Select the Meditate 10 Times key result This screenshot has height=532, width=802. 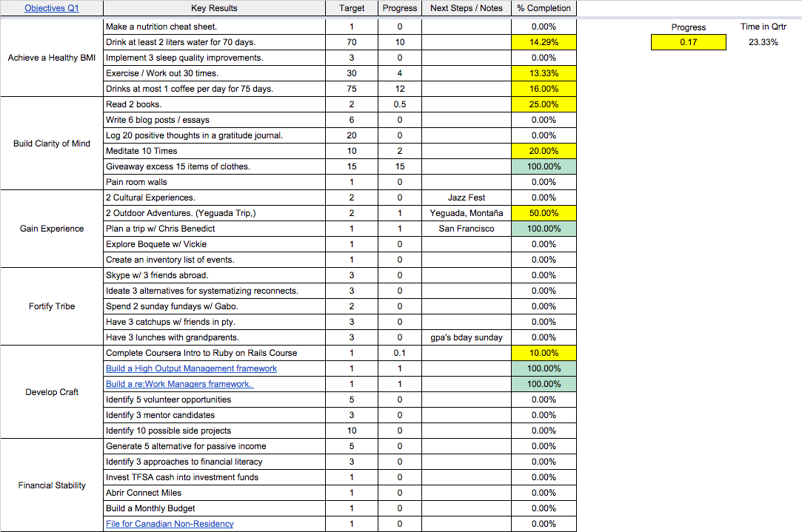214,151
